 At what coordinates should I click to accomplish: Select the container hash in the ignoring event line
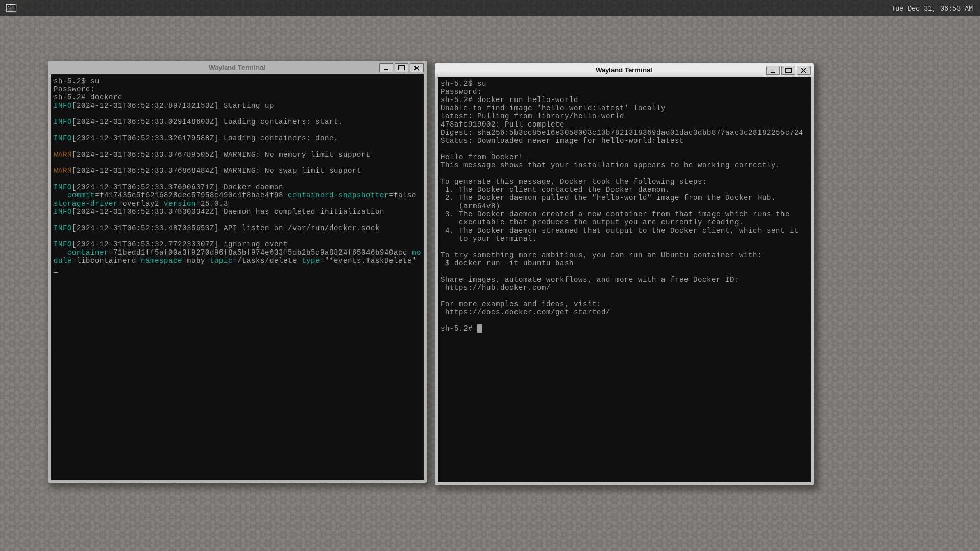(x=258, y=253)
